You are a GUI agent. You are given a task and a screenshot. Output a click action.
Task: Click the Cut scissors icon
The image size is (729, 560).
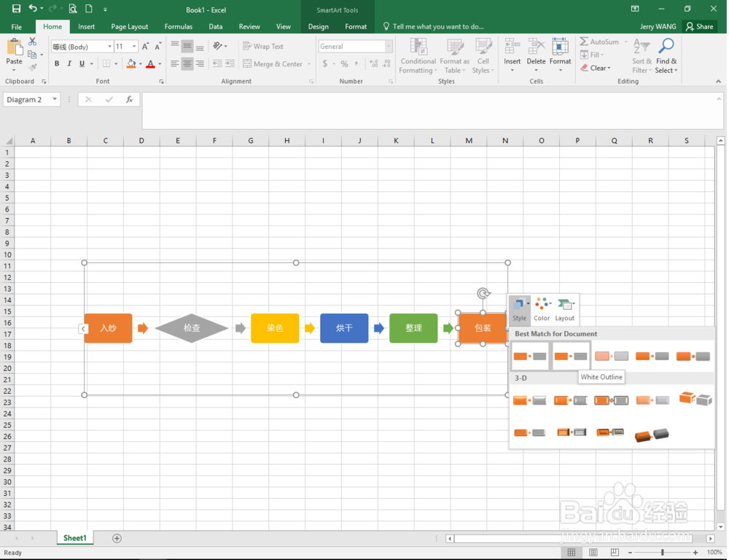pyautogui.click(x=32, y=42)
